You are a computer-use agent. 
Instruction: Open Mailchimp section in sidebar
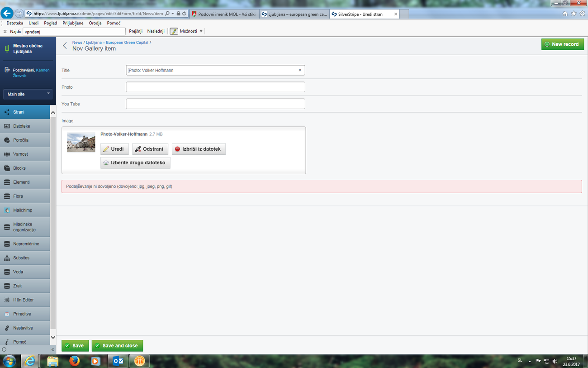click(x=25, y=210)
